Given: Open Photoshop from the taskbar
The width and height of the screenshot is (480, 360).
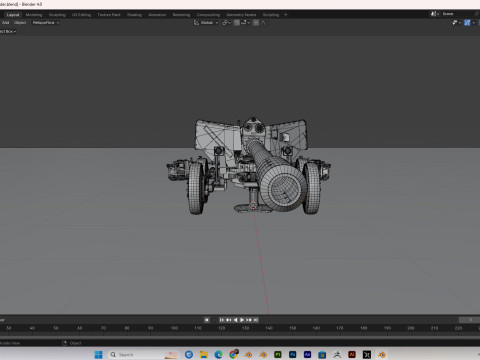Looking at the screenshot, I should (x=292, y=354).
